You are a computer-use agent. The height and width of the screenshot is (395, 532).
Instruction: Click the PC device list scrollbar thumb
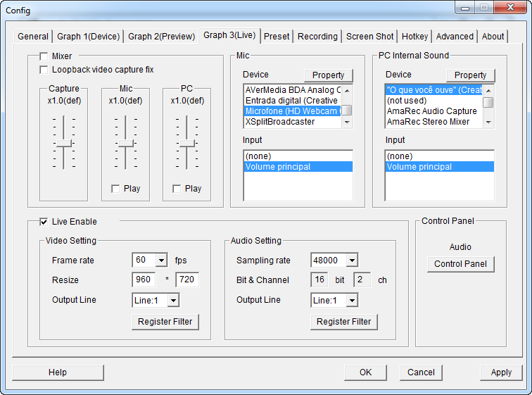pos(488,102)
